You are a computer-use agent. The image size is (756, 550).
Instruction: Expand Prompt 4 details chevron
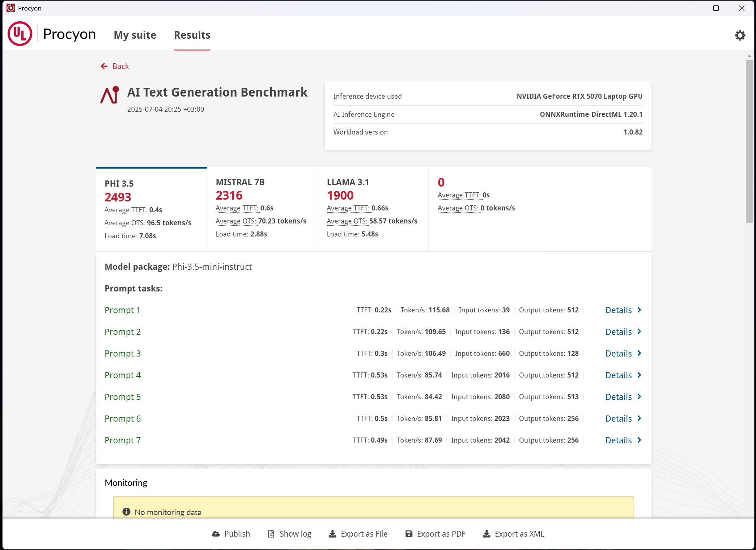(x=640, y=375)
